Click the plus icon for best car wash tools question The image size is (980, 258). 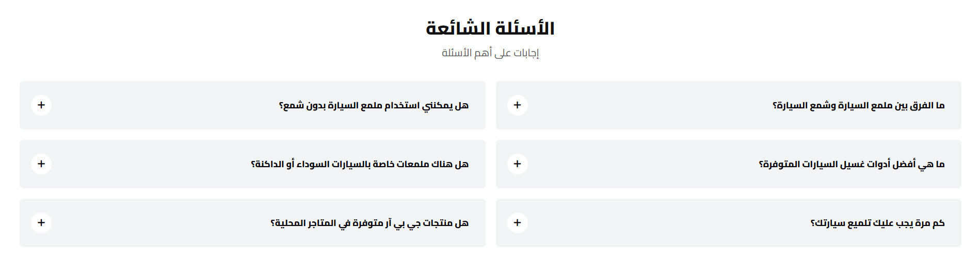pos(517,164)
